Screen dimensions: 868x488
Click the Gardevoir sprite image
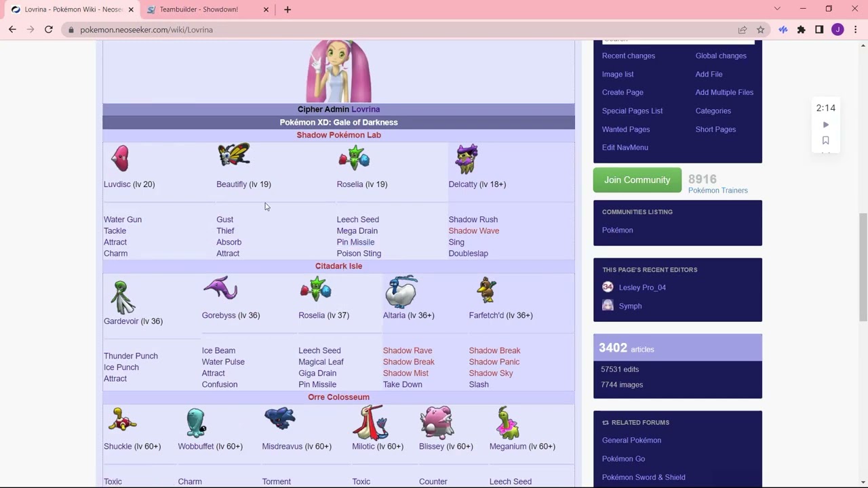[x=123, y=297]
